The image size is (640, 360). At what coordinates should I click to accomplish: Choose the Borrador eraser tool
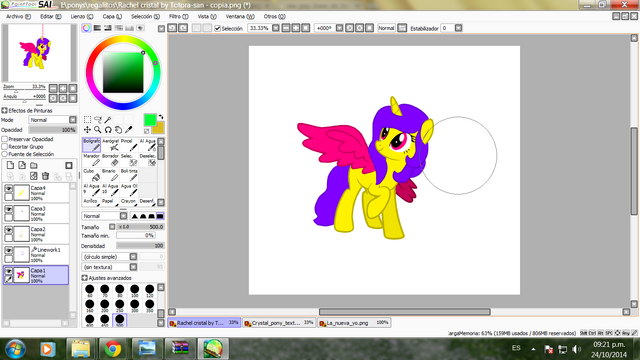click(x=110, y=160)
